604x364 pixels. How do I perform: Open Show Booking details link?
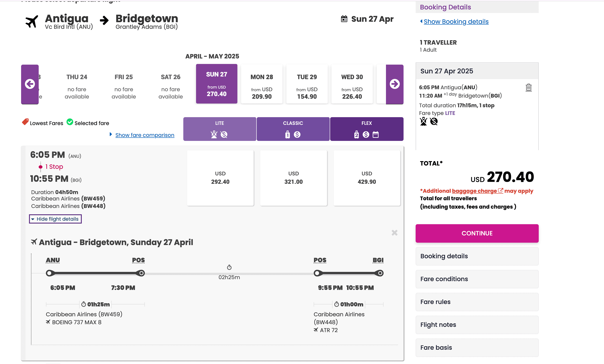(456, 22)
